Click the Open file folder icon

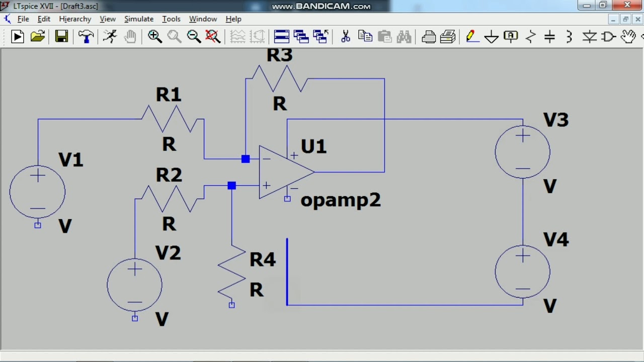(38, 37)
